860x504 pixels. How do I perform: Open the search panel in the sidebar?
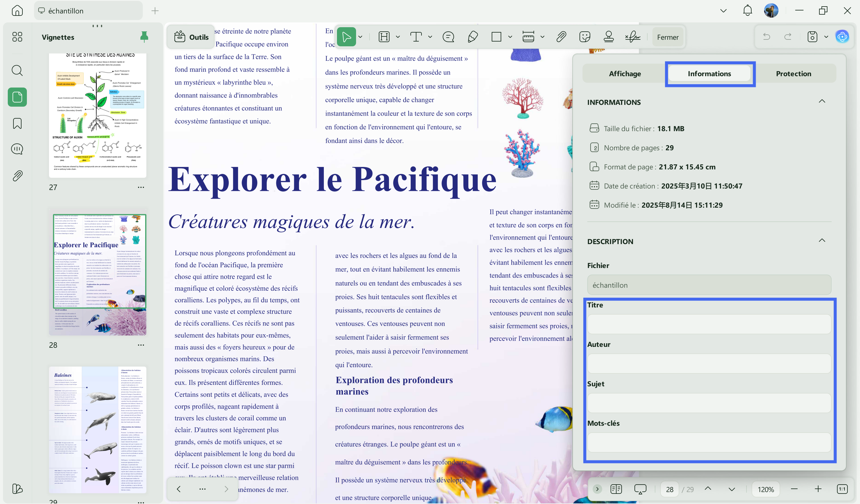point(17,71)
